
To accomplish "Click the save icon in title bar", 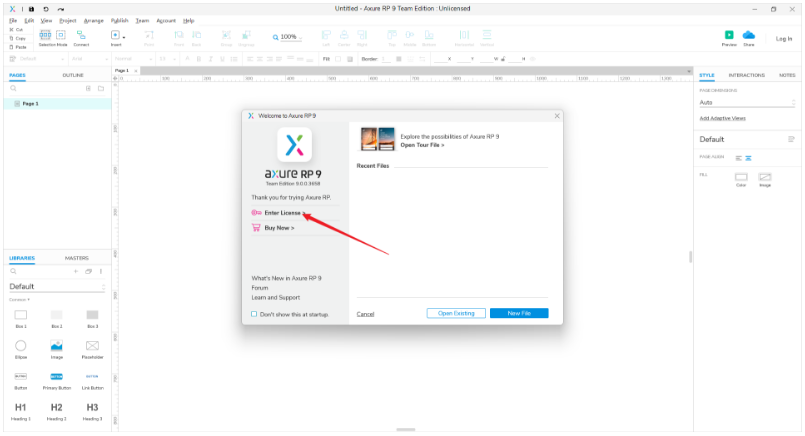I will (x=31, y=9).
